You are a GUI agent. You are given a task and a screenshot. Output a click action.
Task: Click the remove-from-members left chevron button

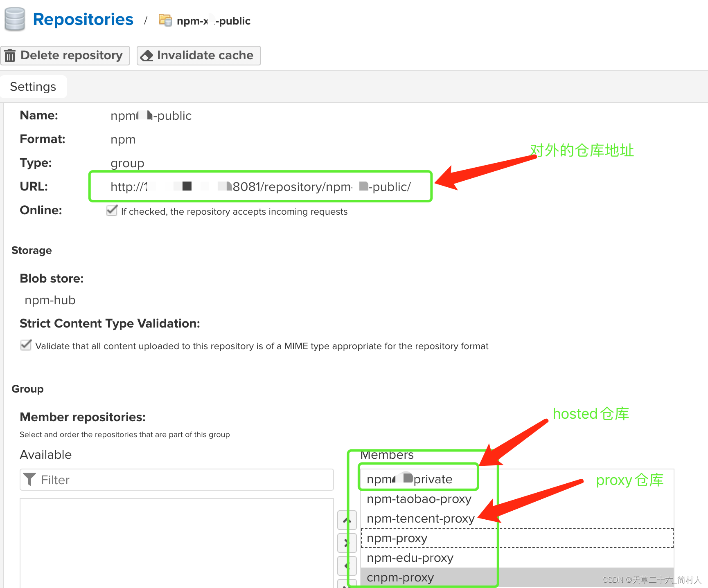point(347,566)
